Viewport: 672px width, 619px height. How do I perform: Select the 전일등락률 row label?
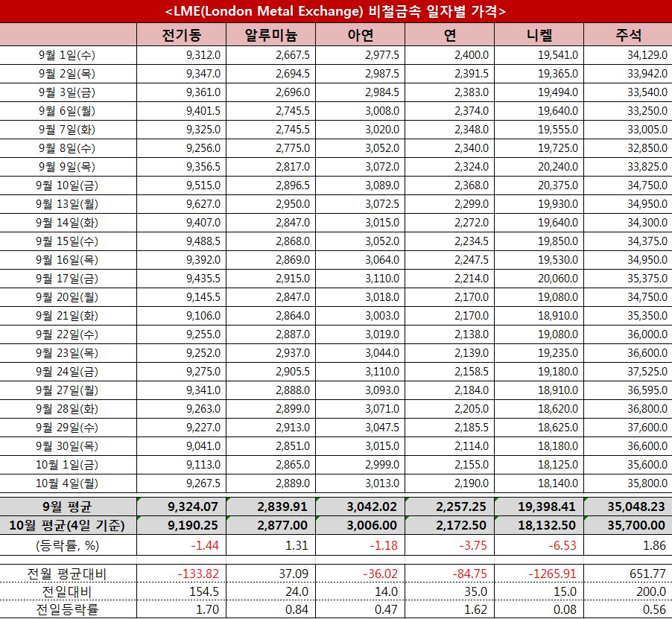(x=67, y=609)
